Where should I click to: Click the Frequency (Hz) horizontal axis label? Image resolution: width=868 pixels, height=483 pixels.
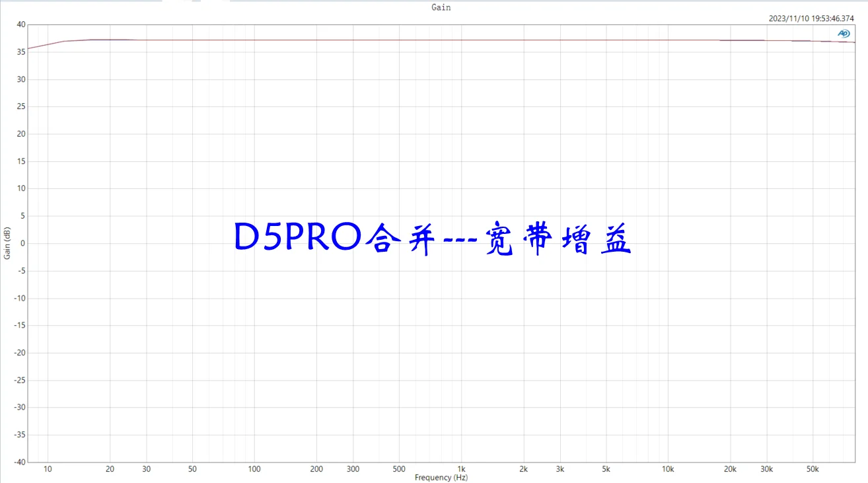441,477
